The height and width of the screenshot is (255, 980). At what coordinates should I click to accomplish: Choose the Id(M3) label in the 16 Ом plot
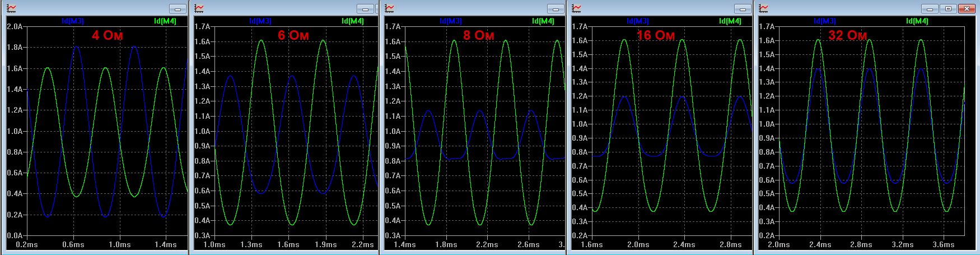[638, 21]
